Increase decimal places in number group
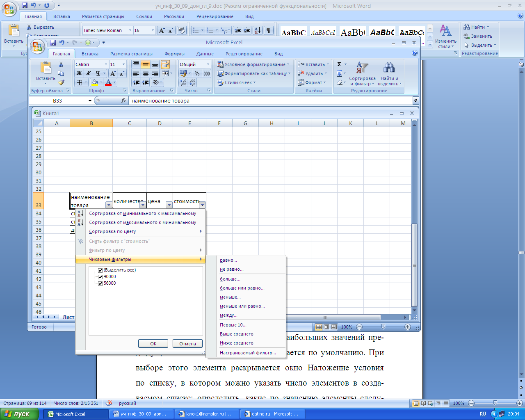 click(183, 82)
